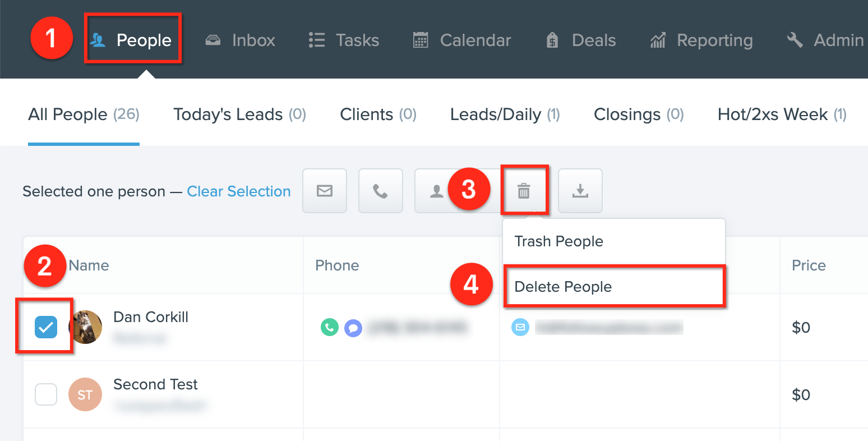The image size is (868, 441).
Task: Click the email envelope toolbar icon
Action: (325, 191)
